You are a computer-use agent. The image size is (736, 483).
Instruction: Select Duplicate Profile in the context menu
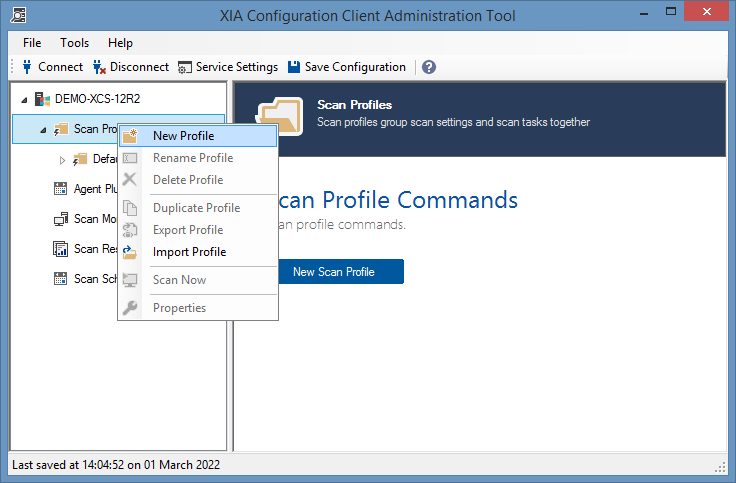pos(198,208)
